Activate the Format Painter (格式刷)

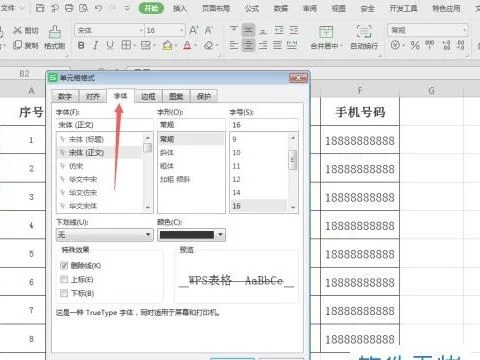55,37
